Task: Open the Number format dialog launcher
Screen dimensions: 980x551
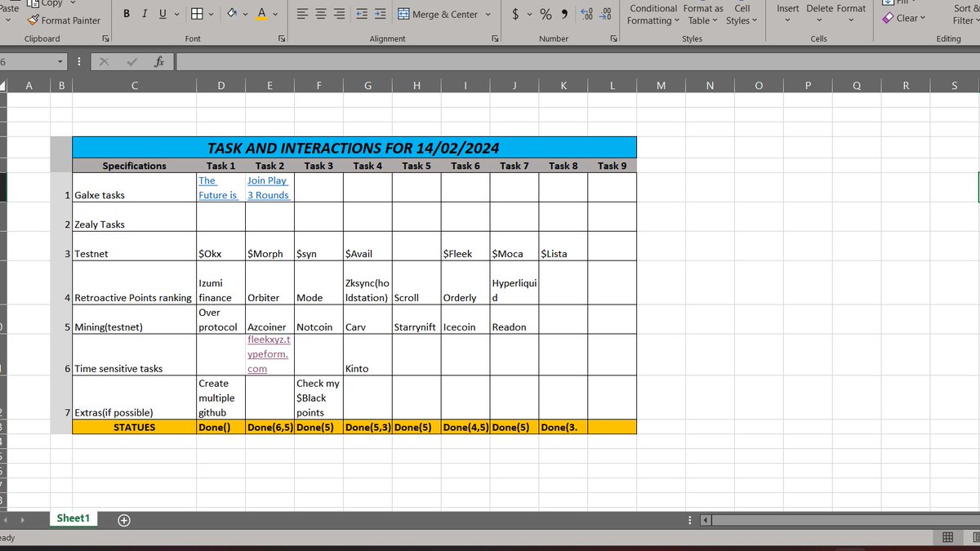Action: 614,38
